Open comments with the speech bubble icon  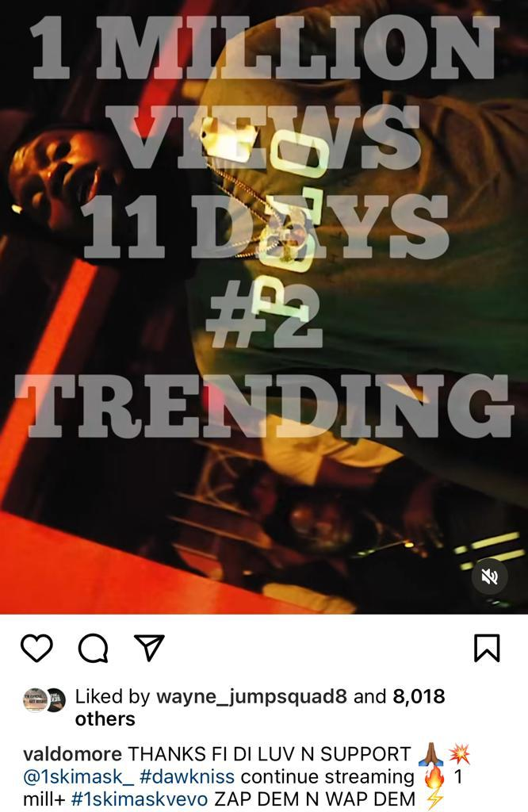click(x=94, y=648)
